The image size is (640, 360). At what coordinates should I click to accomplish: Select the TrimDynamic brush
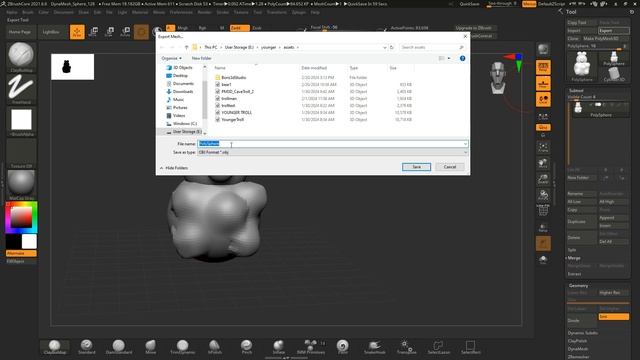(182, 347)
